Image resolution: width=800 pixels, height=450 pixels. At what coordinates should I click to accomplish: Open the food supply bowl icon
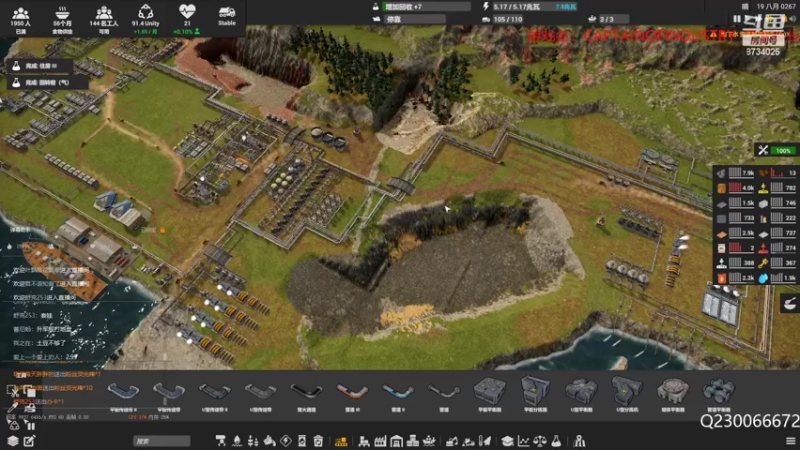pyautogui.click(x=62, y=20)
